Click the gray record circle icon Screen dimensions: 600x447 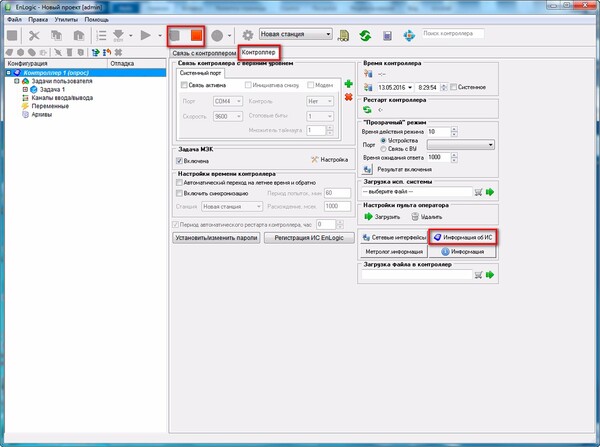(217, 36)
